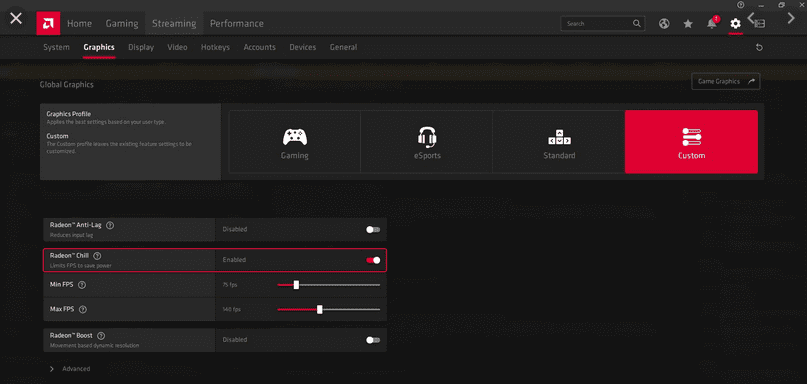The image size is (807, 384).
Task: Click 'Limits FPS to save power' description
Action: 81,266
